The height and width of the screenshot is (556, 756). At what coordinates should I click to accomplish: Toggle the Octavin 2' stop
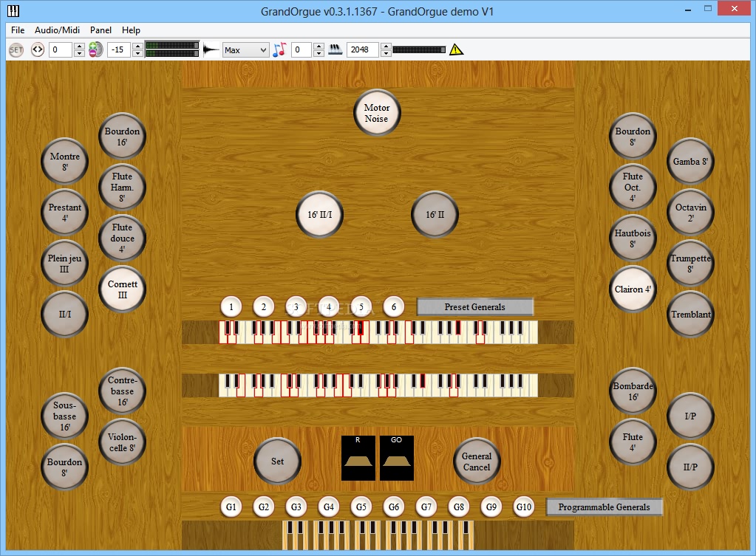click(690, 213)
